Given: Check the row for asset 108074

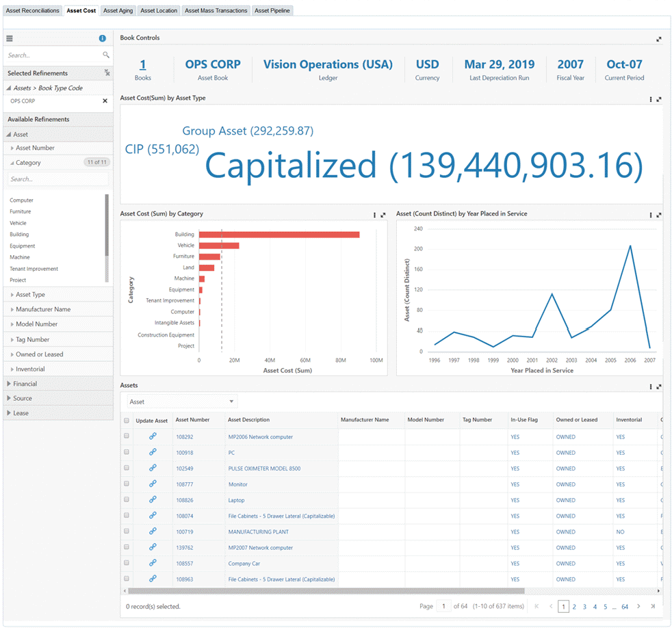Looking at the screenshot, I should click(127, 515).
